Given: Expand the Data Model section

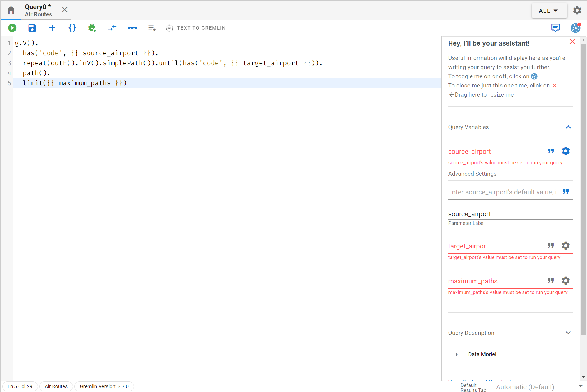Looking at the screenshot, I should point(457,354).
